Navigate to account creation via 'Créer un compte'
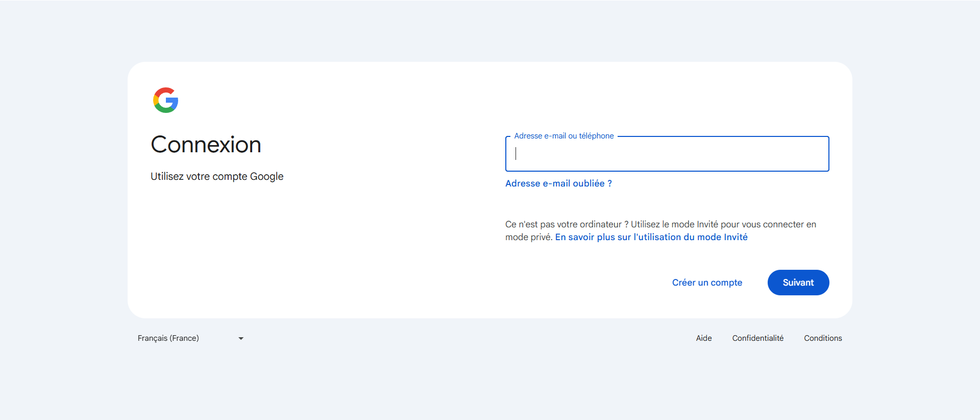Screen dimensions: 980x420 pos(707,282)
